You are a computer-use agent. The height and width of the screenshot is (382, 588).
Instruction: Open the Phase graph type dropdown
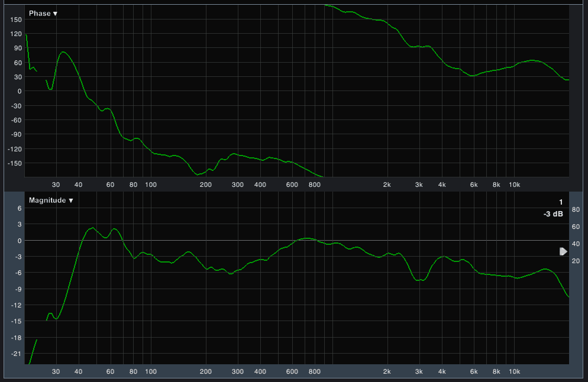pos(43,14)
